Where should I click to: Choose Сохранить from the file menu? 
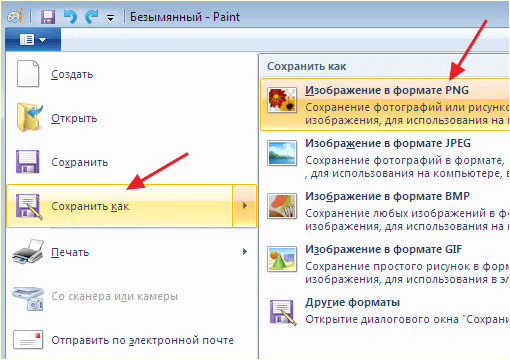pos(80,162)
